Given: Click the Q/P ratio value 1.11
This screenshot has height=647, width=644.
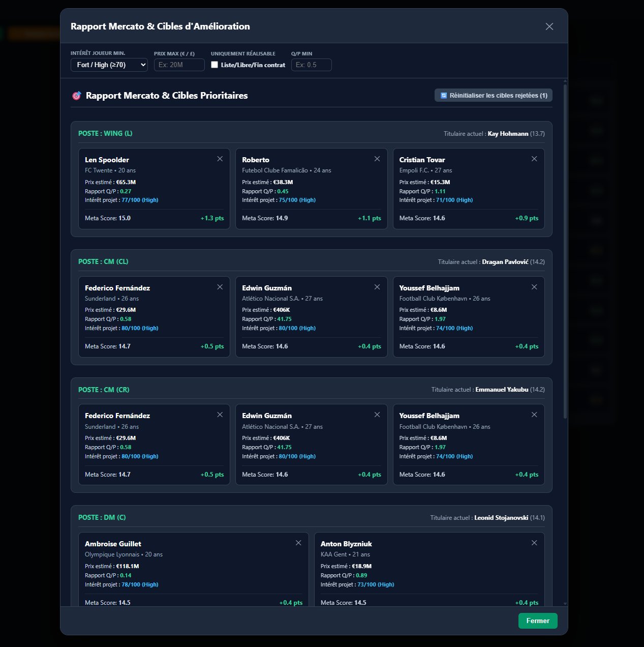Looking at the screenshot, I should 440,191.
